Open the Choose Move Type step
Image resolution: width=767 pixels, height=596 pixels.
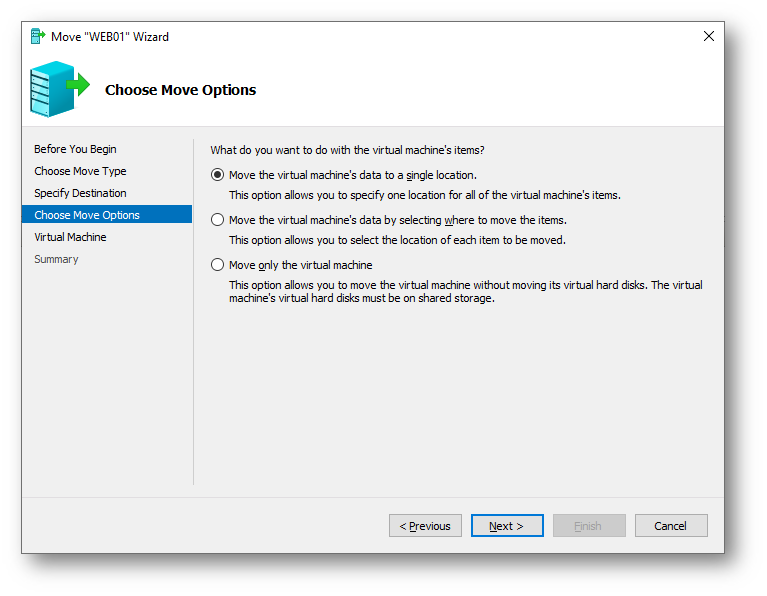(80, 171)
